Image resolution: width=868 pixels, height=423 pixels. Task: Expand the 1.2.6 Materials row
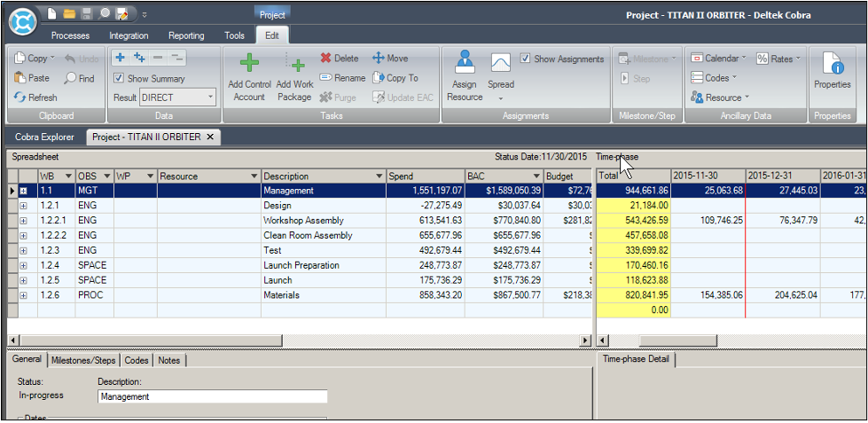(x=23, y=295)
